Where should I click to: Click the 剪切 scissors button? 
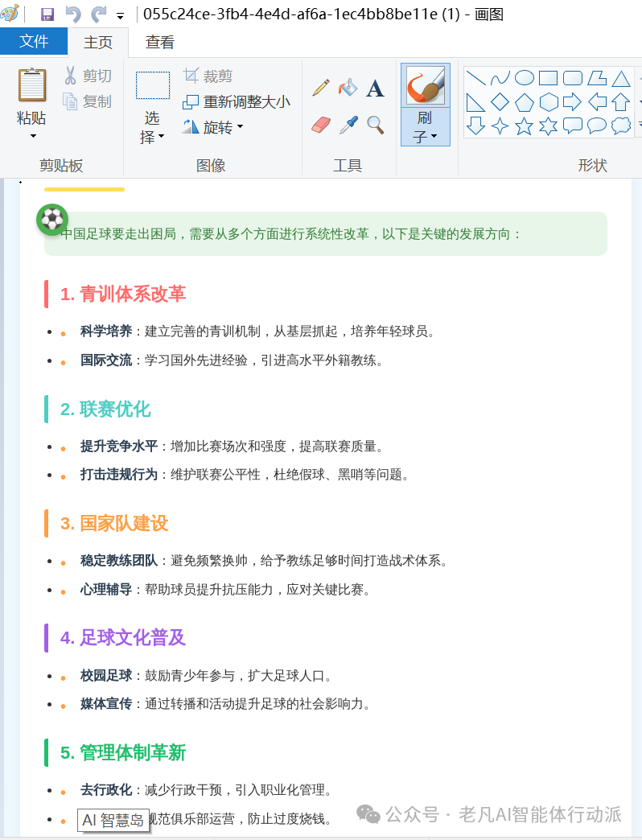tap(88, 76)
